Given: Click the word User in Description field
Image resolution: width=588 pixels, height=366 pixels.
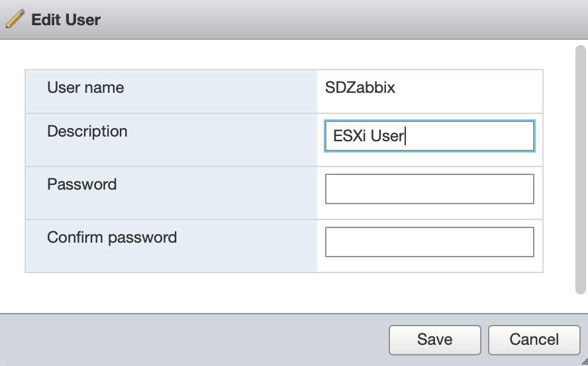Looking at the screenshot, I should (387, 137).
